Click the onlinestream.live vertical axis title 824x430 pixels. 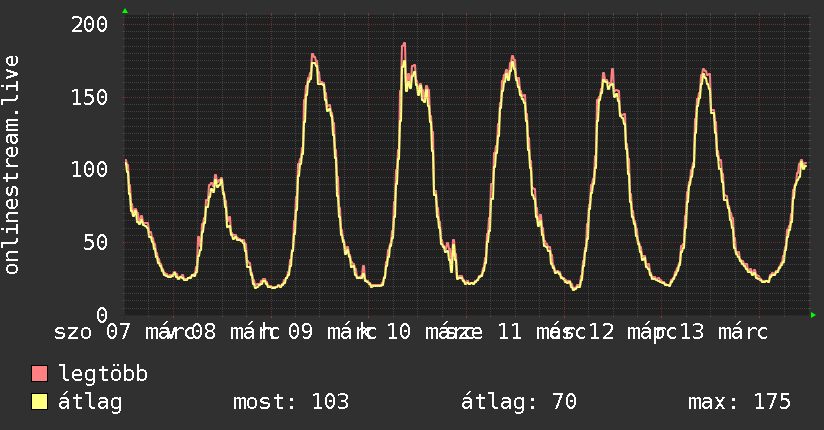12,165
